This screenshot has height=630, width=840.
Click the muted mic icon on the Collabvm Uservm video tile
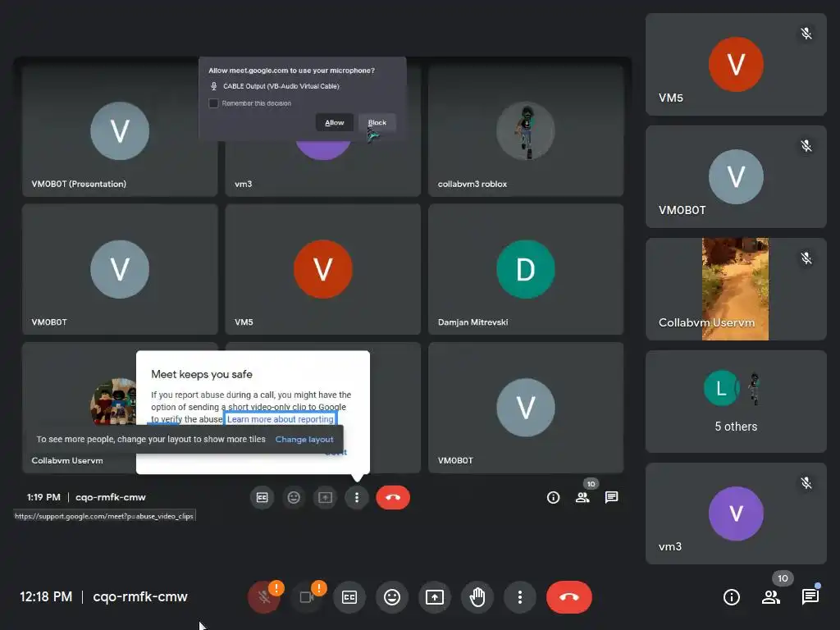point(806,258)
